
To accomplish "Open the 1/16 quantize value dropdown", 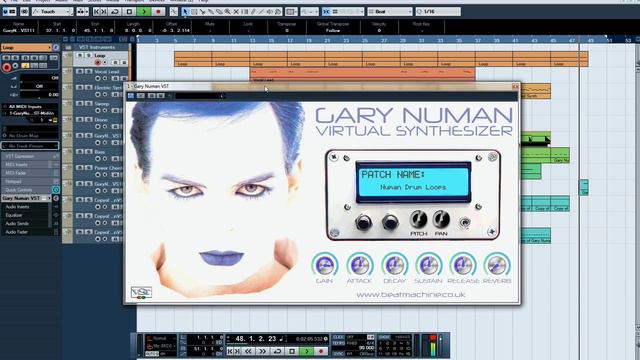I will tap(438, 12).
